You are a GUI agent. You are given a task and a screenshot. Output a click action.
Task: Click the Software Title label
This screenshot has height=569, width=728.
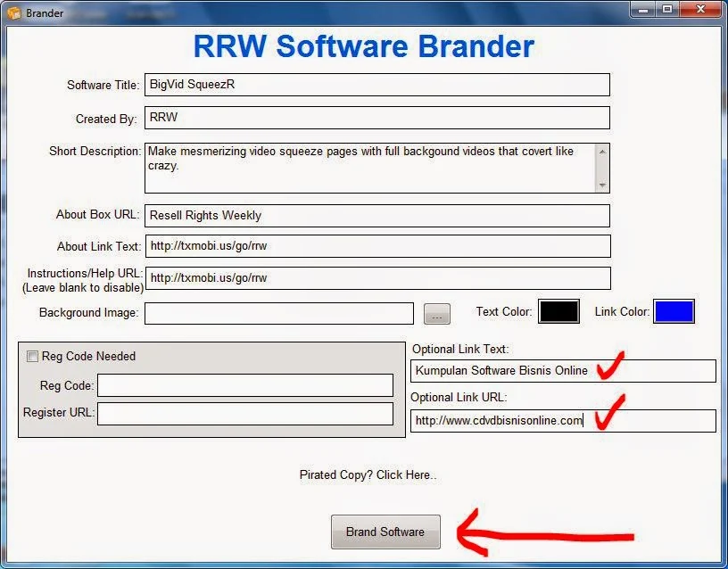pos(103,85)
